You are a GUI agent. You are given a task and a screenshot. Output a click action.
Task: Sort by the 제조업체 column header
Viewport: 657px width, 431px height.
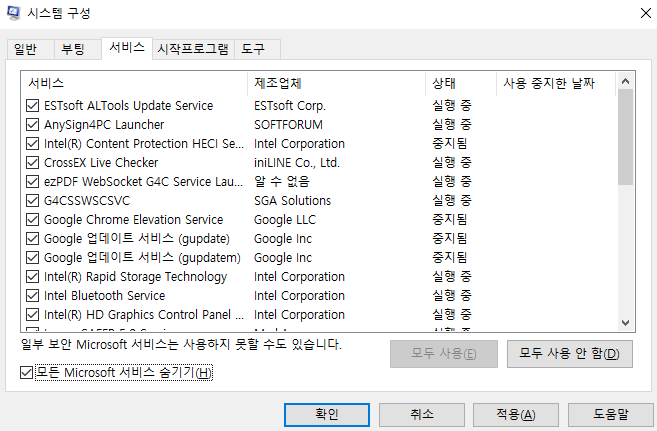336,83
